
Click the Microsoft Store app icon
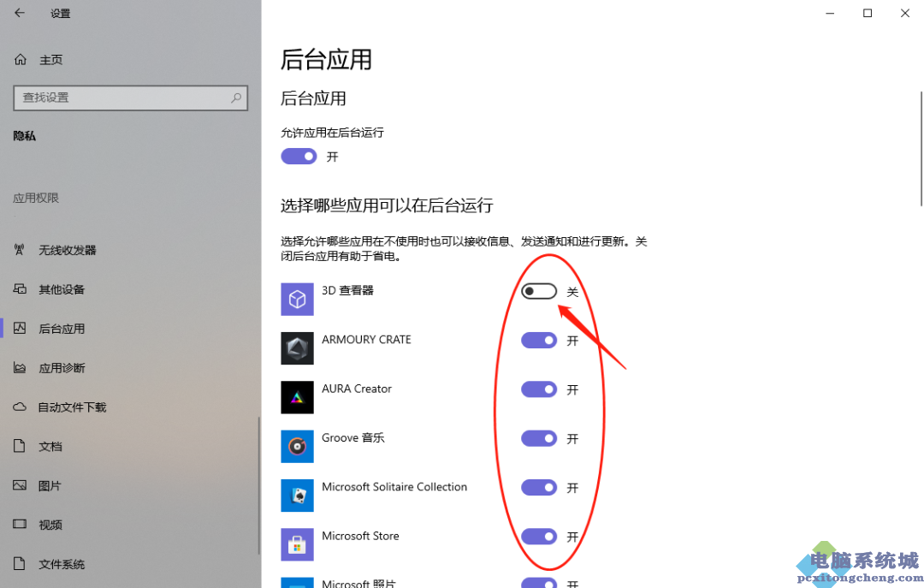pos(297,544)
